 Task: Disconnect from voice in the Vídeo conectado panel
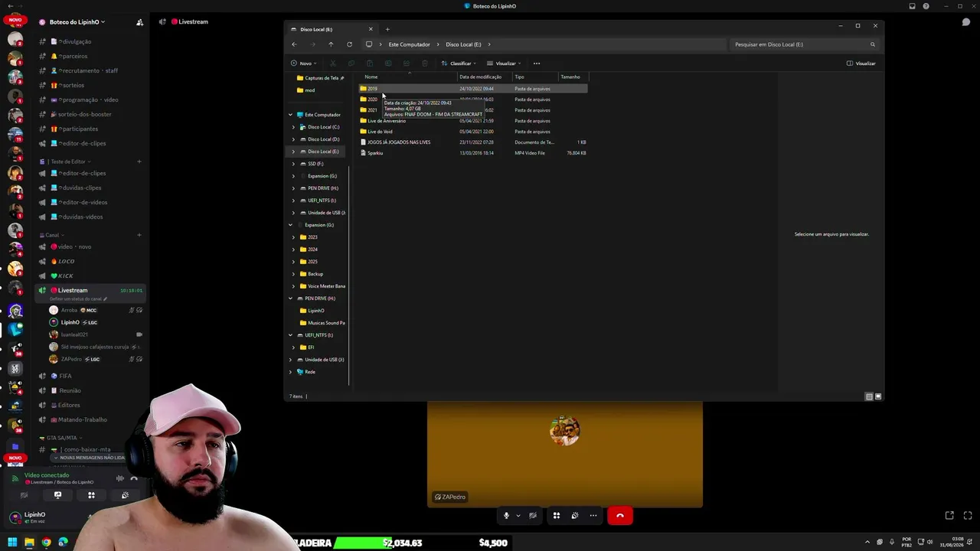[x=134, y=478]
